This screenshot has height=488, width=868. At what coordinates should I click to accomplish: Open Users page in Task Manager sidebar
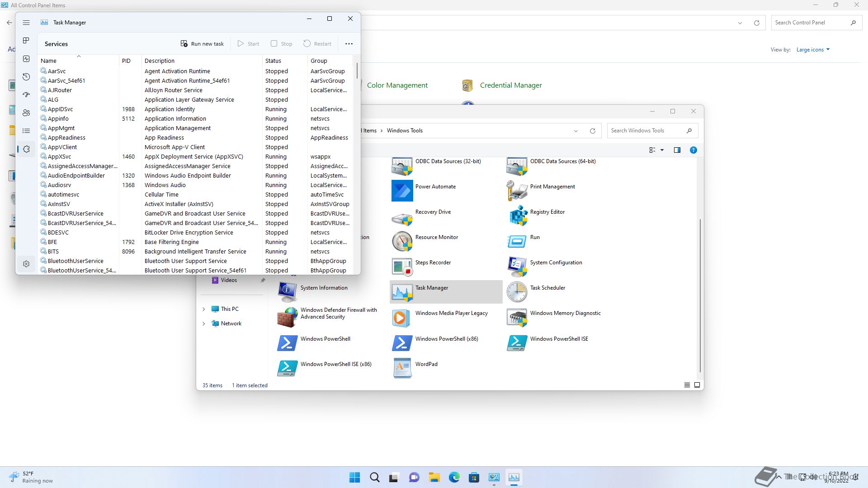[26, 113]
